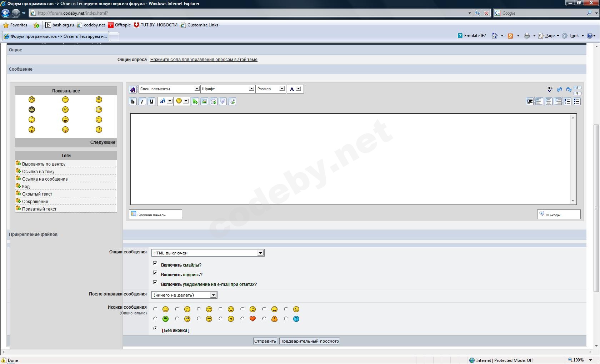Click the remove formatting icon beside Спец. элементы
The image size is (600, 364).
tap(133, 89)
